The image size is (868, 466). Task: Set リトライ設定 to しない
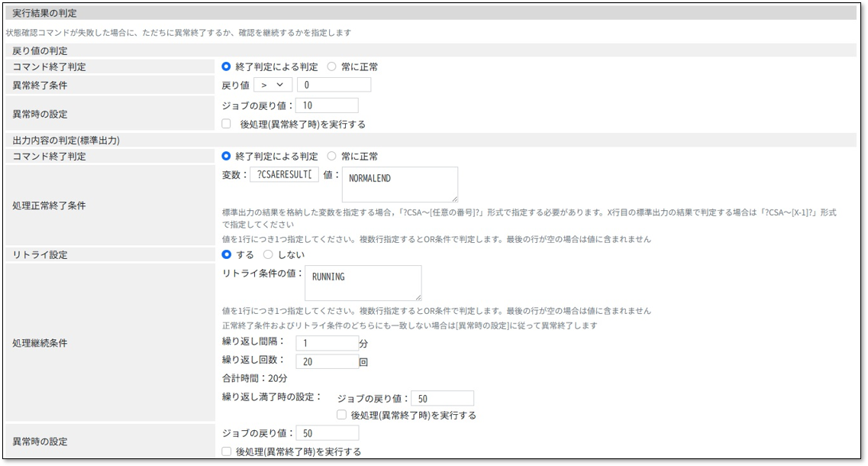(x=268, y=254)
